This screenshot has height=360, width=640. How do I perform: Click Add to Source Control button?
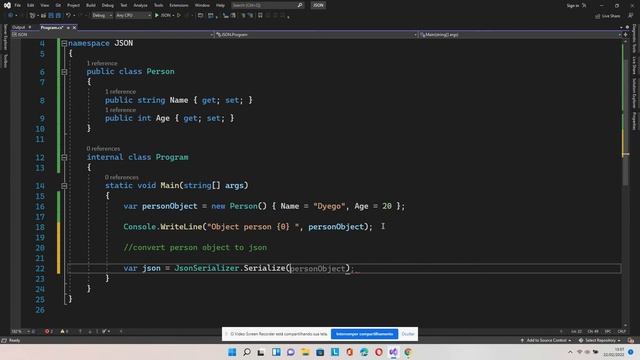[x=546, y=340]
